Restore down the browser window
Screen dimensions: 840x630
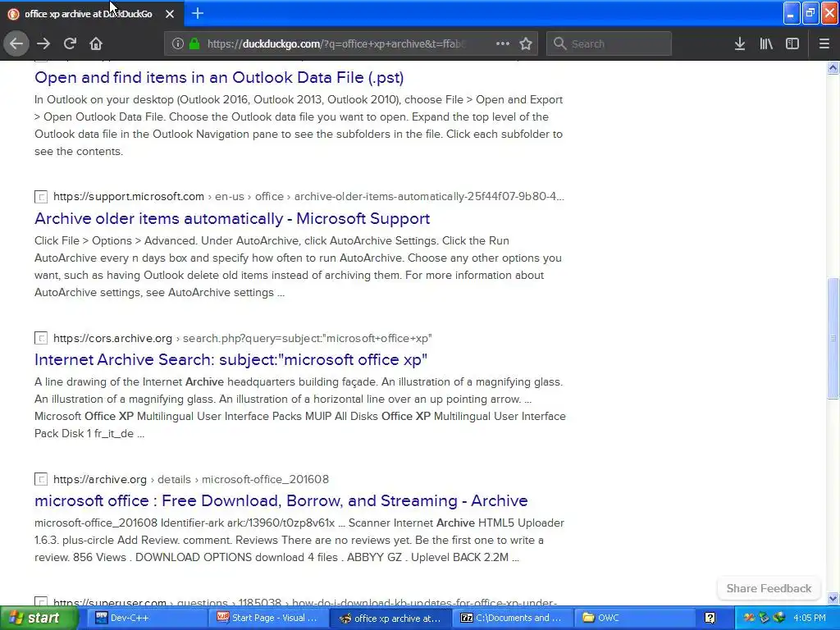click(x=810, y=13)
